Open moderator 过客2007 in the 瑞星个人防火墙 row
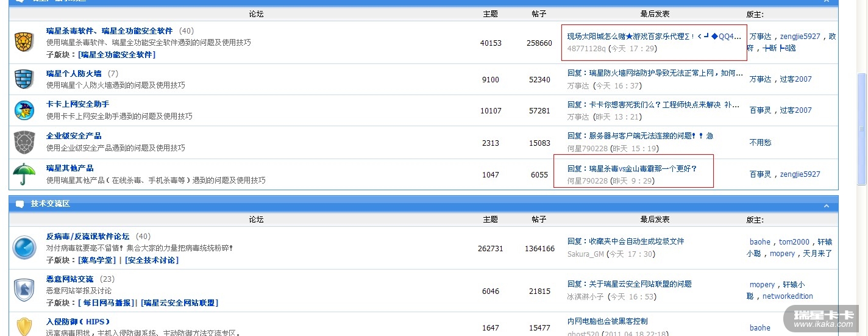 [x=795, y=79]
